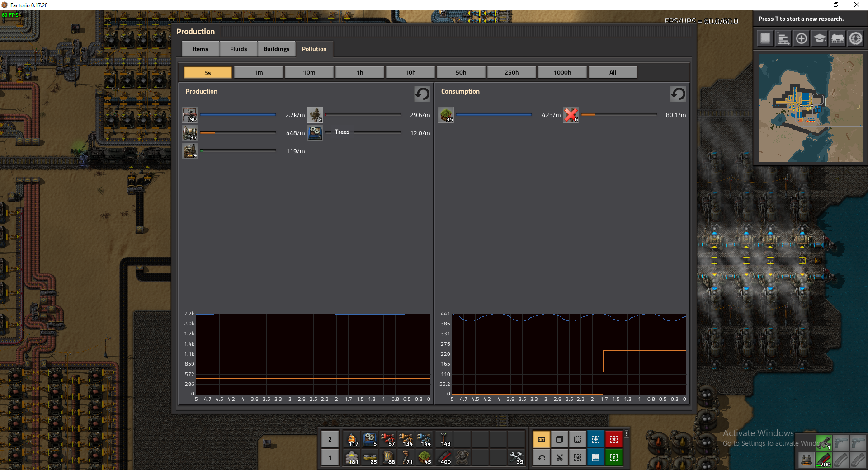Click the 2.2k/m production progress bar

coord(238,115)
